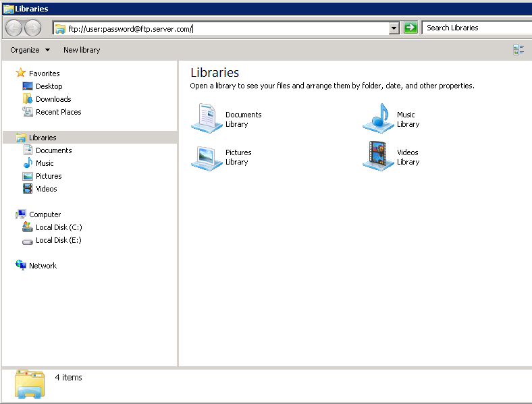Click the Recent Places icon
This screenshot has width=532, height=404.
(28, 111)
